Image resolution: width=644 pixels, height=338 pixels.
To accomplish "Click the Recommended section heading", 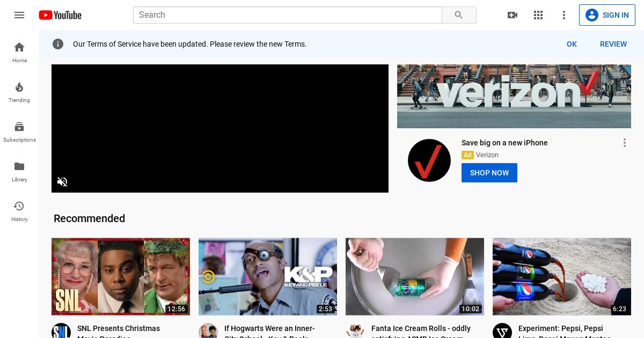I will 89,218.
